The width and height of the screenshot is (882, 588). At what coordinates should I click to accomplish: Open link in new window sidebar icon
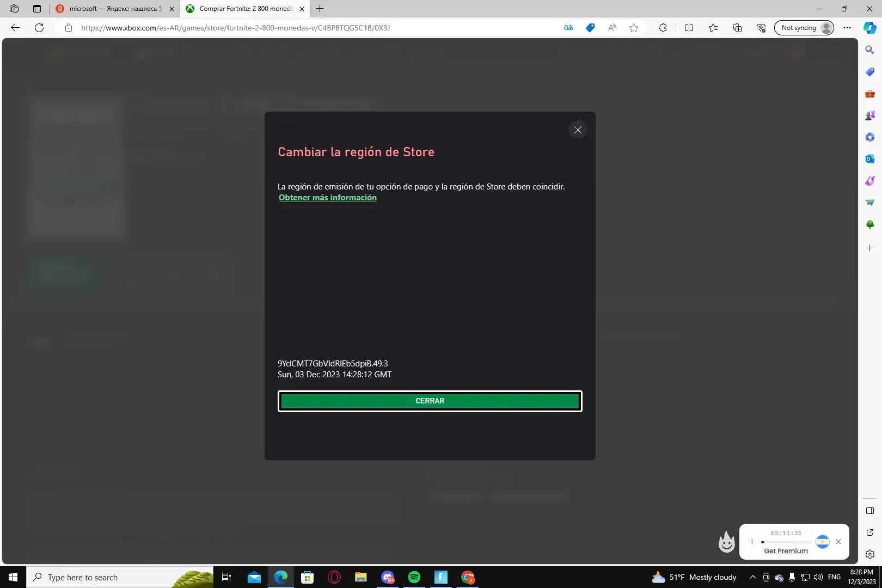(870, 532)
